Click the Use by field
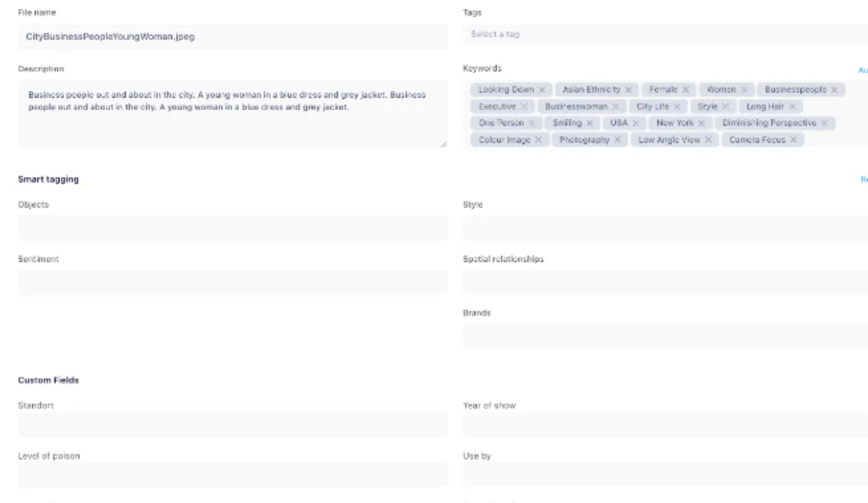The width and height of the screenshot is (868, 503). (665, 474)
